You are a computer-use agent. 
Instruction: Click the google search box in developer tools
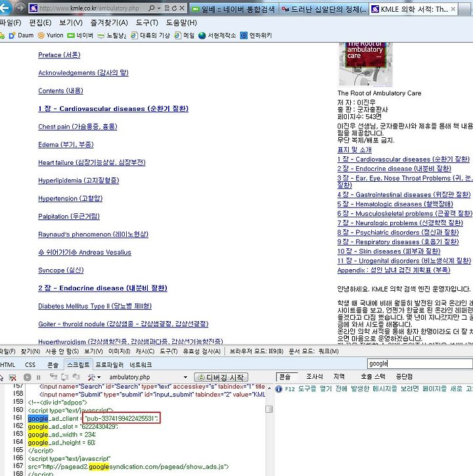(420, 363)
